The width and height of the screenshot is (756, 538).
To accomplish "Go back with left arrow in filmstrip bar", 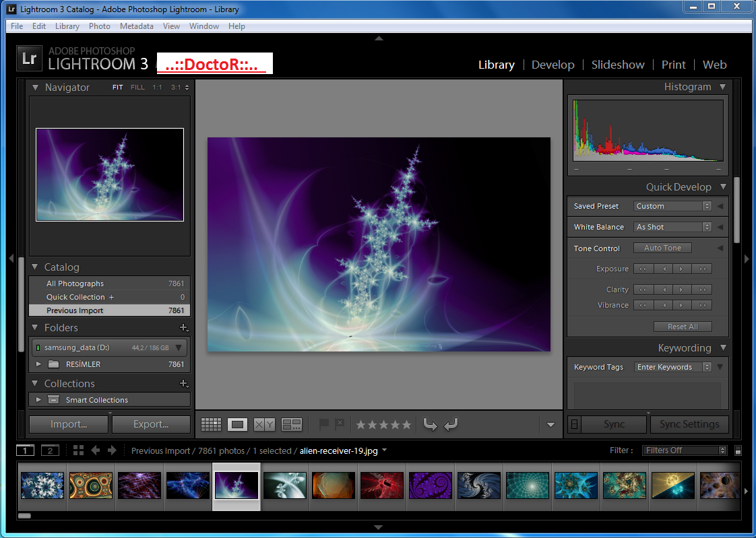I will (x=96, y=450).
